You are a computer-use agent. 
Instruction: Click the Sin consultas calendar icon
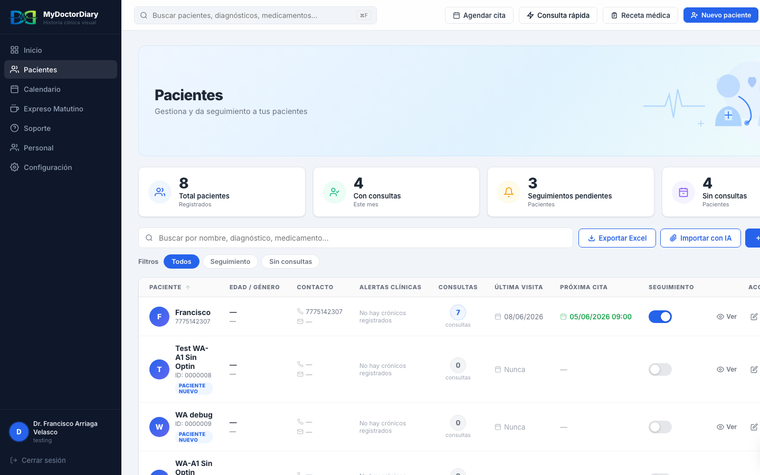click(683, 192)
